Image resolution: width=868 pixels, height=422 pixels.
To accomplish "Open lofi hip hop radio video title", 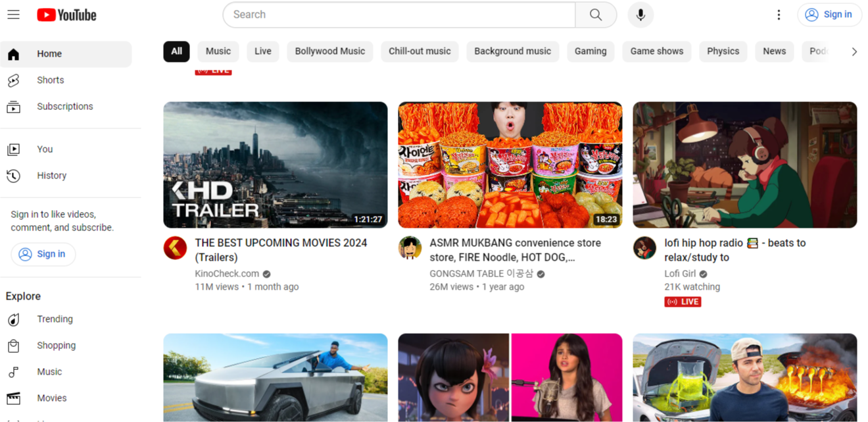I will [735, 250].
